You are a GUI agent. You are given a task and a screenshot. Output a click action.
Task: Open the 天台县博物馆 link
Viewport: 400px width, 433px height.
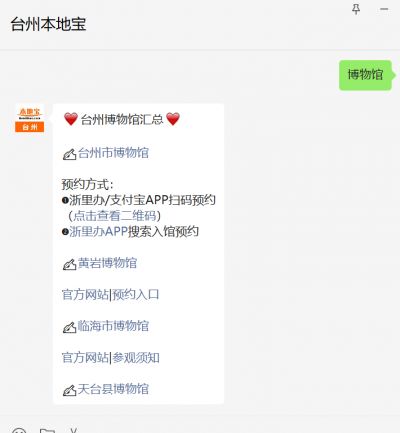point(113,389)
